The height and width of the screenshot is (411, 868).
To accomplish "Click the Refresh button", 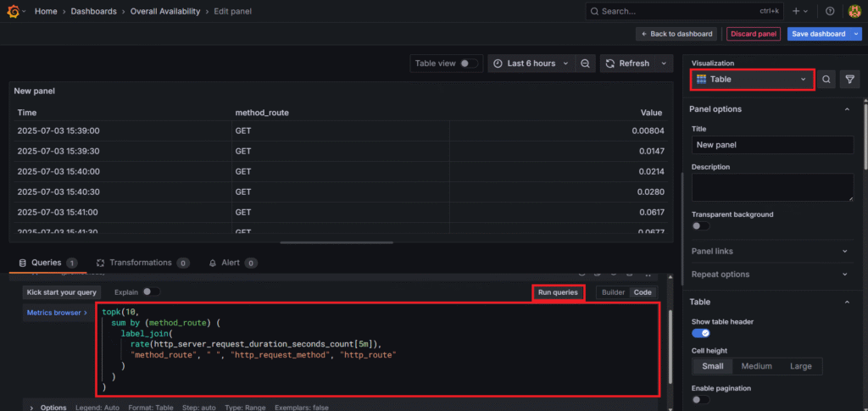I will click(x=628, y=64).
